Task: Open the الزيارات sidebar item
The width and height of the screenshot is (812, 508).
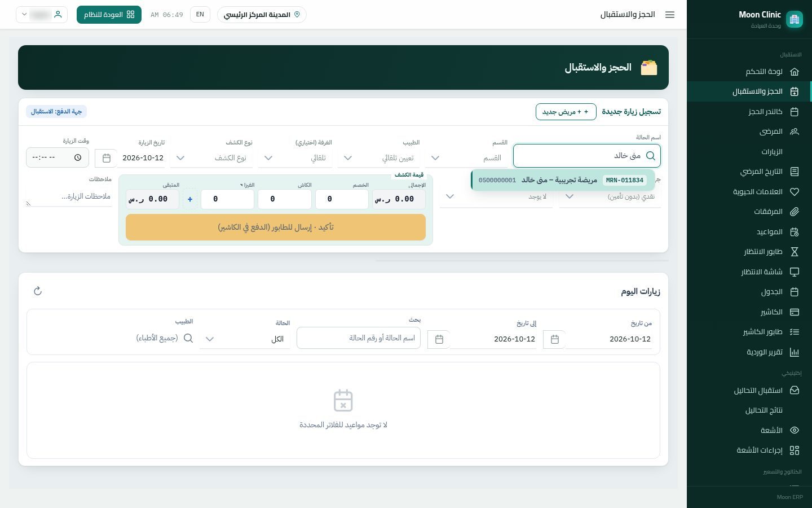Action: coord(749,152)
